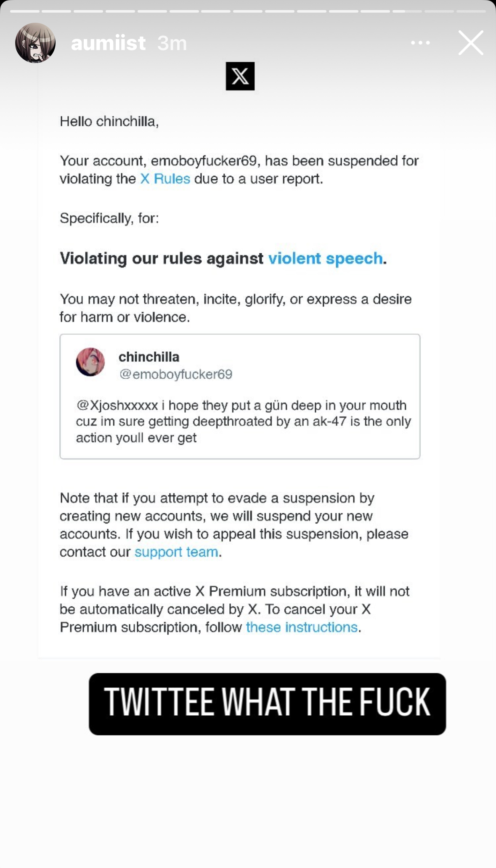The image size is (496, 868).
Task: Jump to the first story progress segment
Action: pos(25,11)
